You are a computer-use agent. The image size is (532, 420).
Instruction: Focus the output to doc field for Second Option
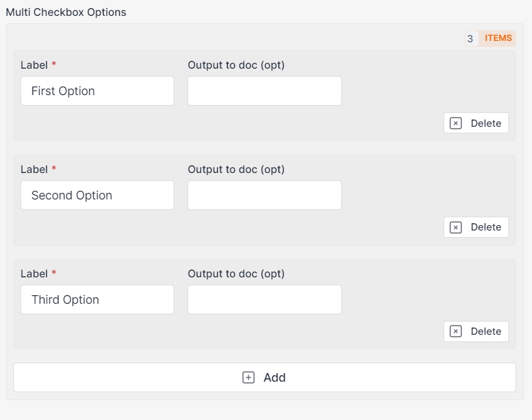264,195
